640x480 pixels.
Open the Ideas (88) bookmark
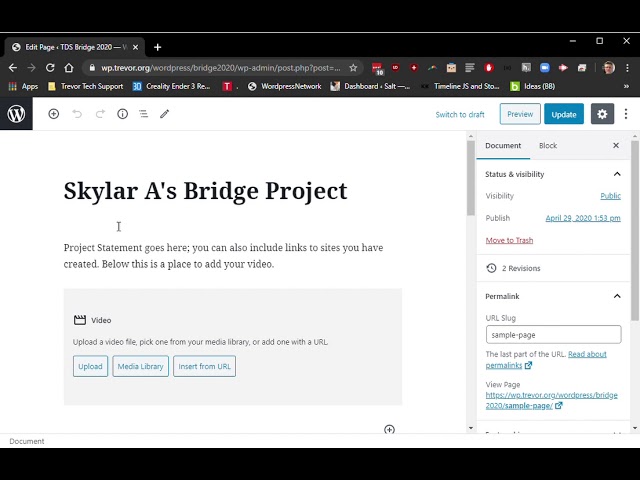point(533,86)
